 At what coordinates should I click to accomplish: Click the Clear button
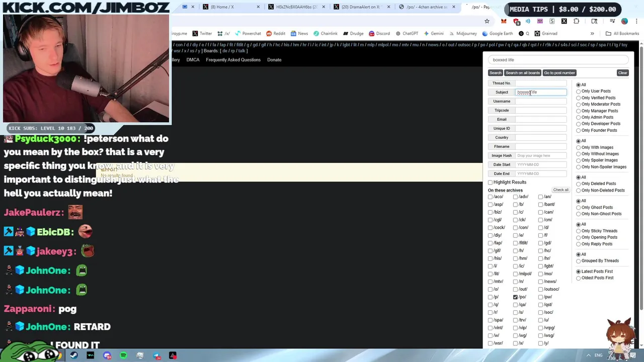tap(622, 73)
